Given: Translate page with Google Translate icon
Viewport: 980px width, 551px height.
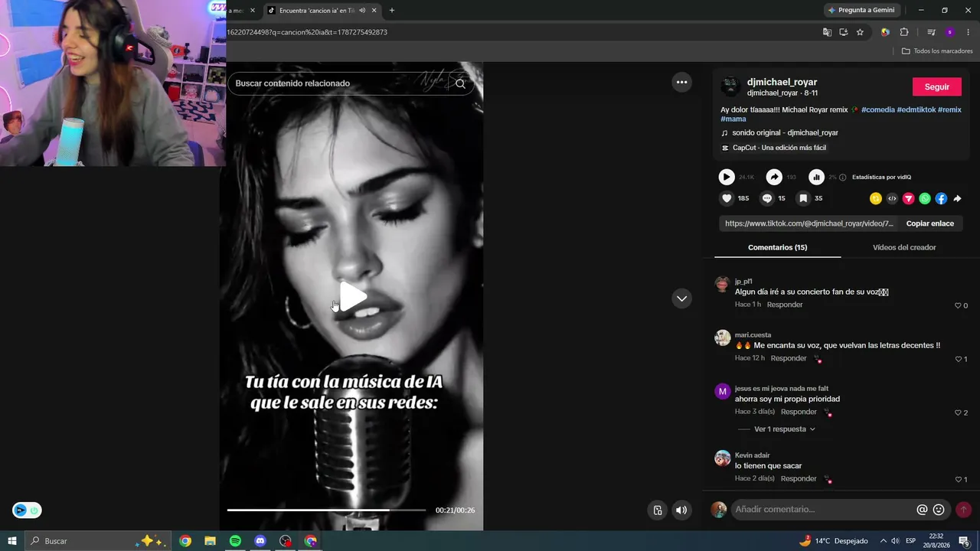Looking at the screenshot, I should coord(827,32).
